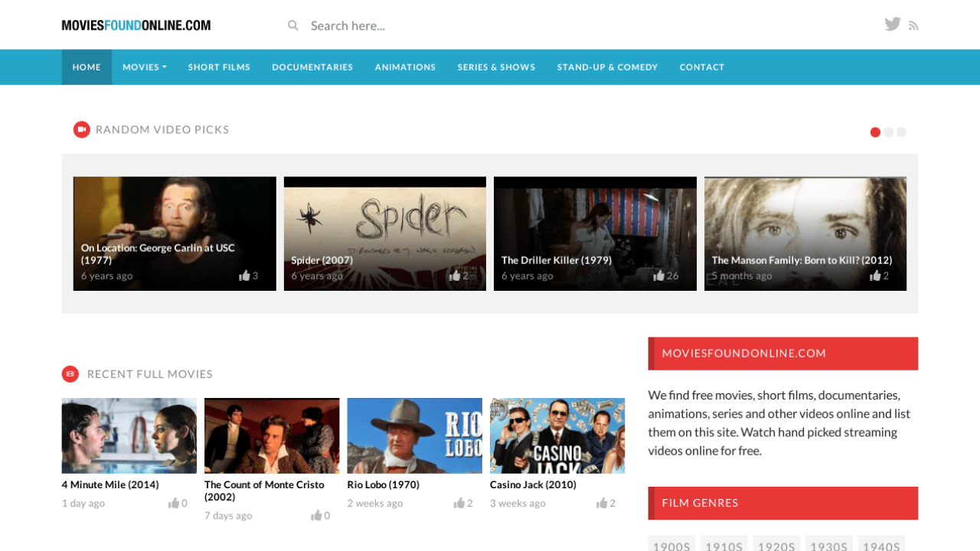Open the Spider (2007) thumbnail

tap(385, 233)
